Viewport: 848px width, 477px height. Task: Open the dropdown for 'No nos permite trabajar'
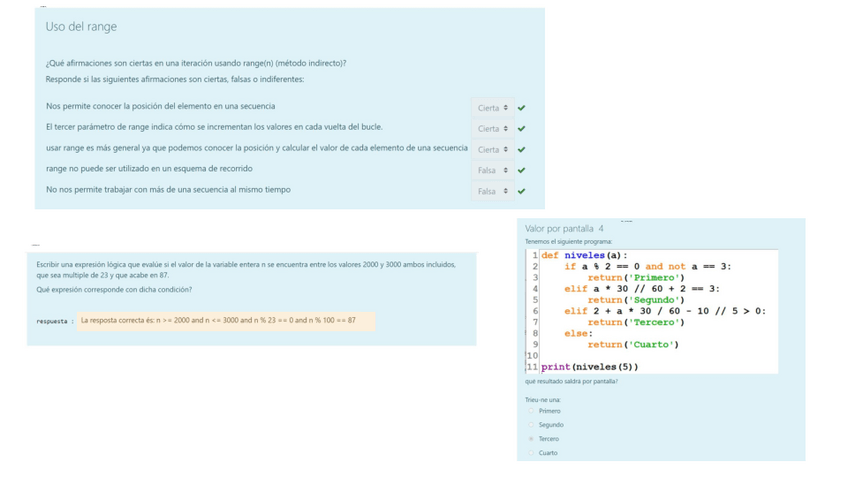click(493, 192)
